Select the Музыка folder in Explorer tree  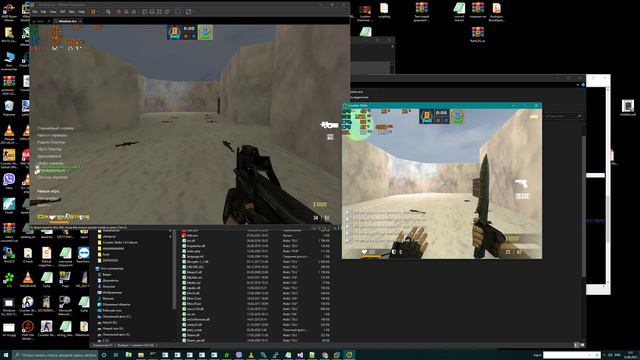tap(108, 299)
